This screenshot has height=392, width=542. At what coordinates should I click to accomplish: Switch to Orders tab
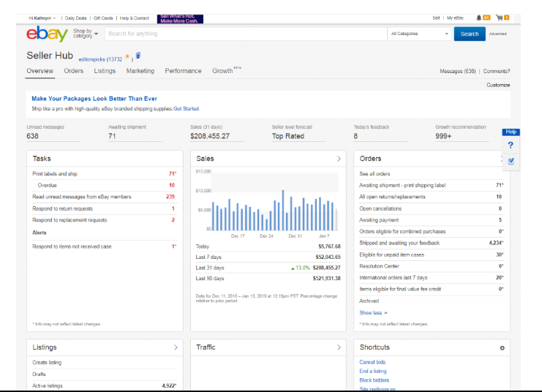click(74, 71)
